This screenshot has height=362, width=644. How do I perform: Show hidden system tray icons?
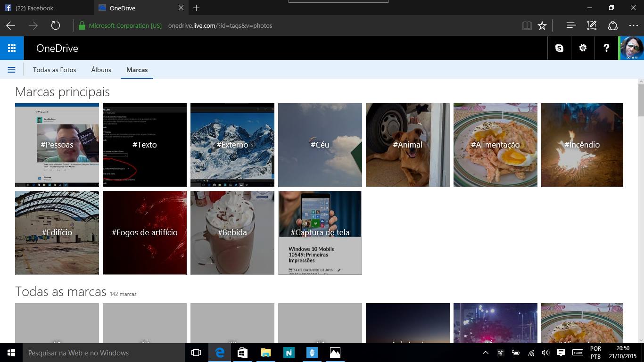point(485,353)
